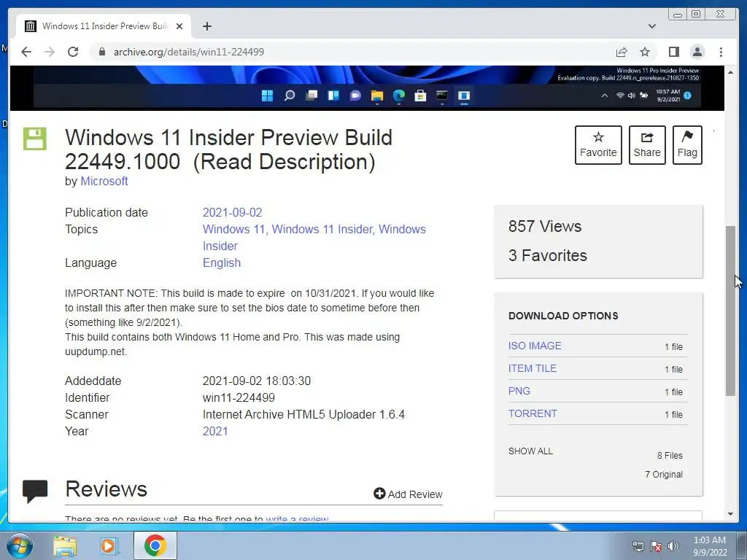The width and height of the screenshot is (747, 560).
Task: Select the TORRENT download option
Action: point(533,413)
